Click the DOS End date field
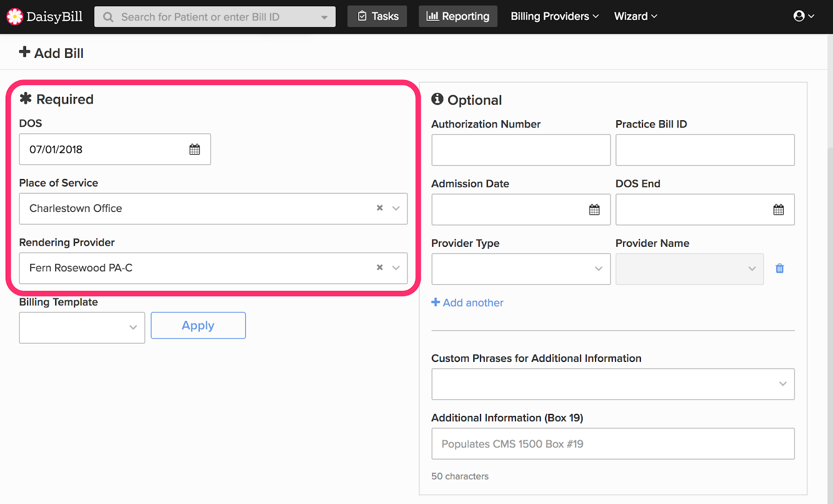This screenshot has height=504, width=833. 705,209
